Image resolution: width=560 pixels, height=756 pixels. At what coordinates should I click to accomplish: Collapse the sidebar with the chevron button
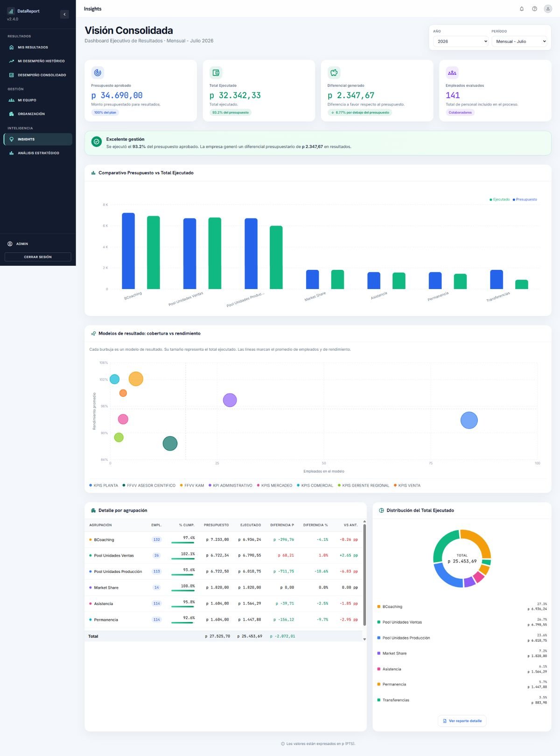64,14
